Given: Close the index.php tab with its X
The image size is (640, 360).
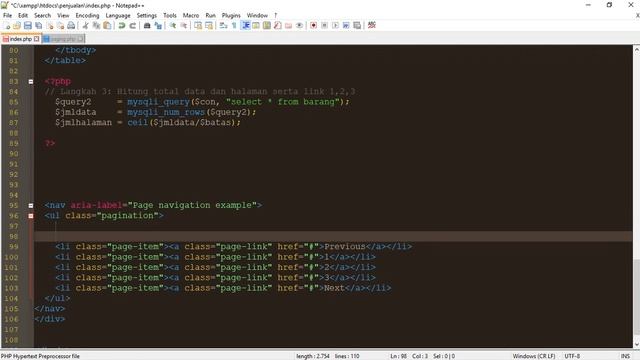Looking at the screenshot, I should pos(37,39).
